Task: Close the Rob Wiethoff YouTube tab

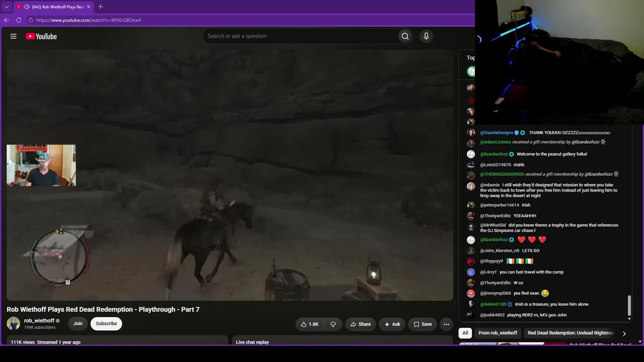Action: click(89, 7)
